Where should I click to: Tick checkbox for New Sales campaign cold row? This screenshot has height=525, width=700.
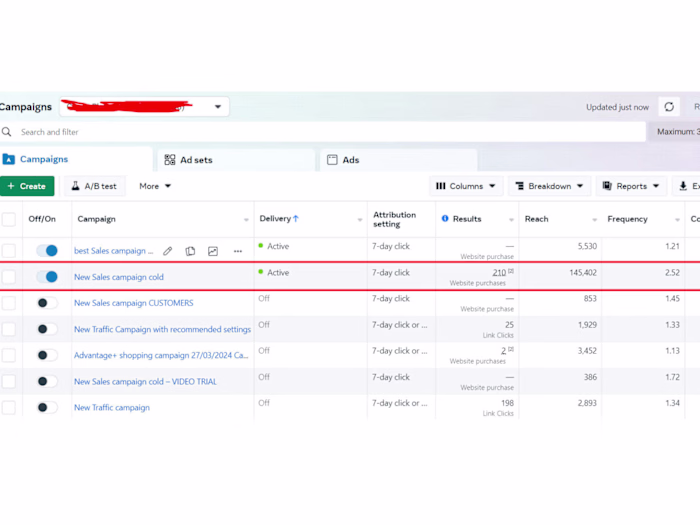pyautogui.click(x=8, y=277)
